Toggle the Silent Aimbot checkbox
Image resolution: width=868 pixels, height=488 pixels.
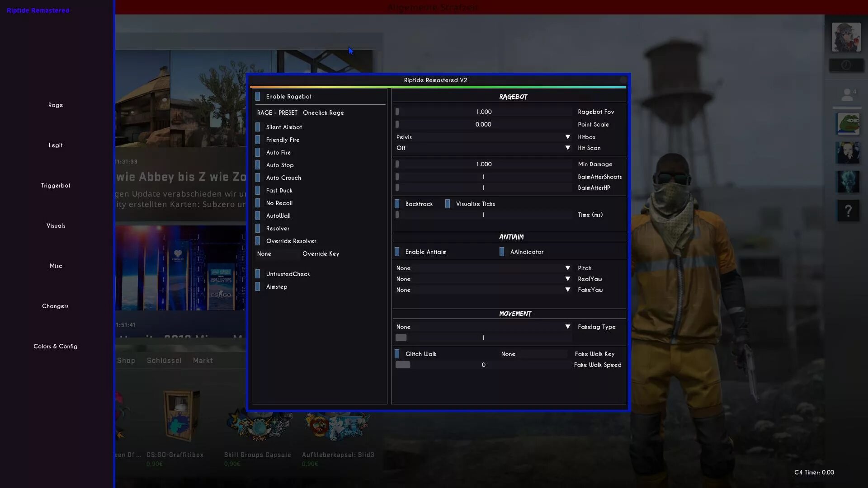tap(258, 127)
